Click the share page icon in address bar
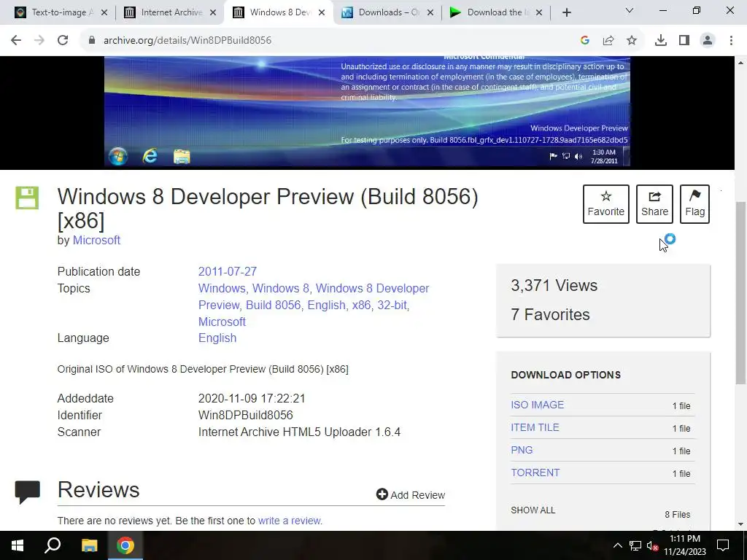Screen dimensions: 747x560 608,41
